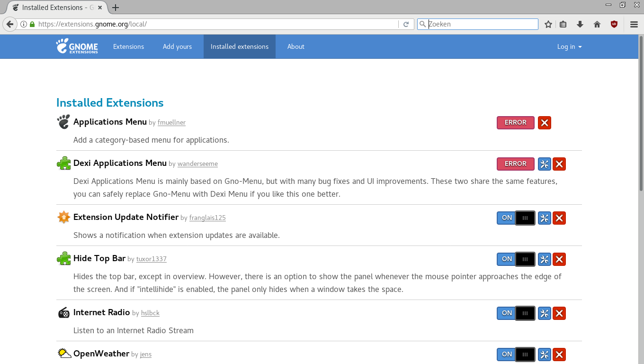The width and height of the screenshot is (644, 364).
Task: Configure OpenWeather extension settings
Action: (x=545, y=355)
